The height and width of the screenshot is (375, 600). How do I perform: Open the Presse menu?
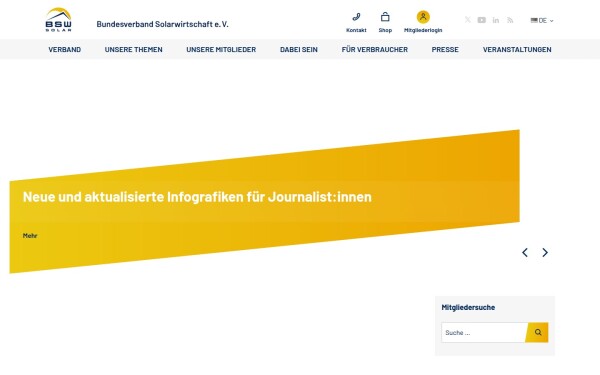click(x=445, y=49)
